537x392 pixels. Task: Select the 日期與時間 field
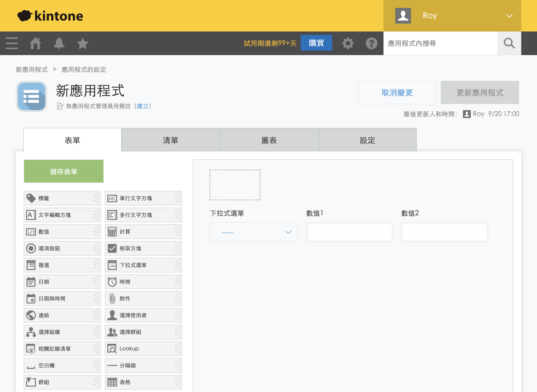pos(62,299)
